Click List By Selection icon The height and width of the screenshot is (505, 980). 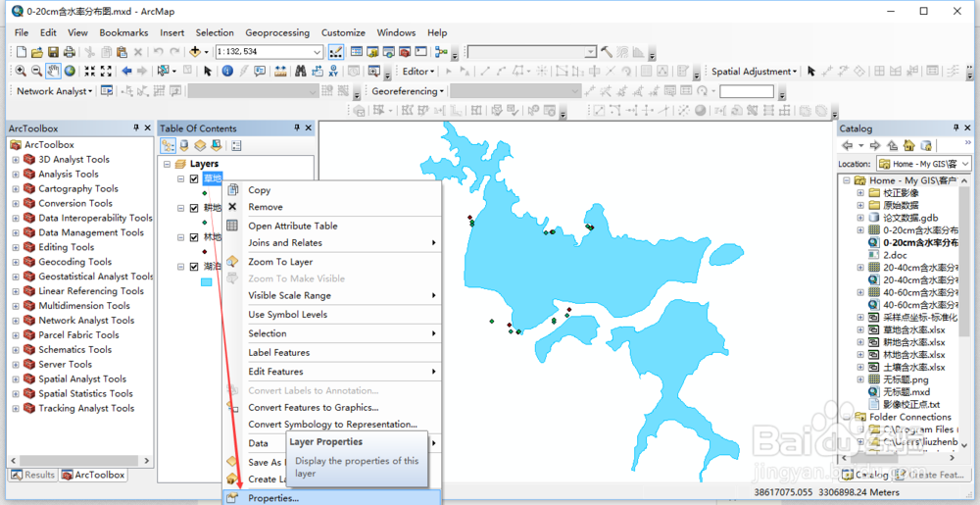[x=216, y=146]
